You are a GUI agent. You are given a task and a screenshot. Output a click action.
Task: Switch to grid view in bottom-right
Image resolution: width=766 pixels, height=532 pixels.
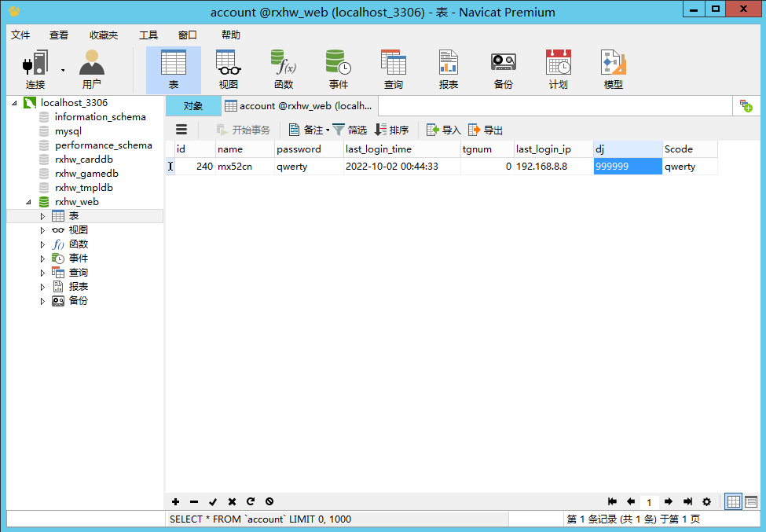tap(734, 501)
